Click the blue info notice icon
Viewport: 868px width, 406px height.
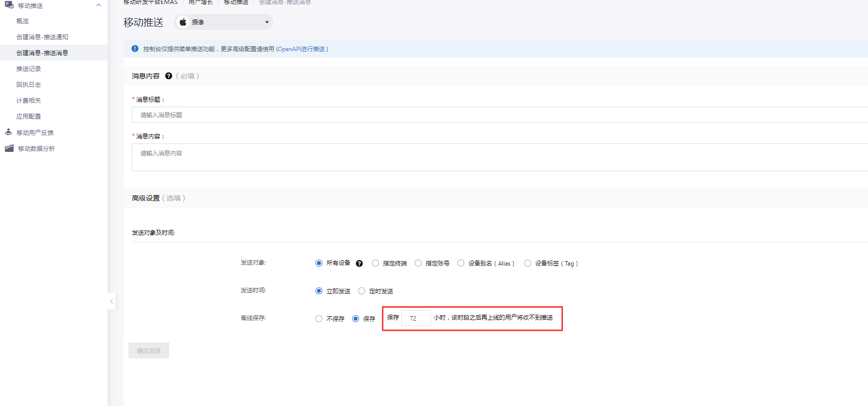click(135, 49)
